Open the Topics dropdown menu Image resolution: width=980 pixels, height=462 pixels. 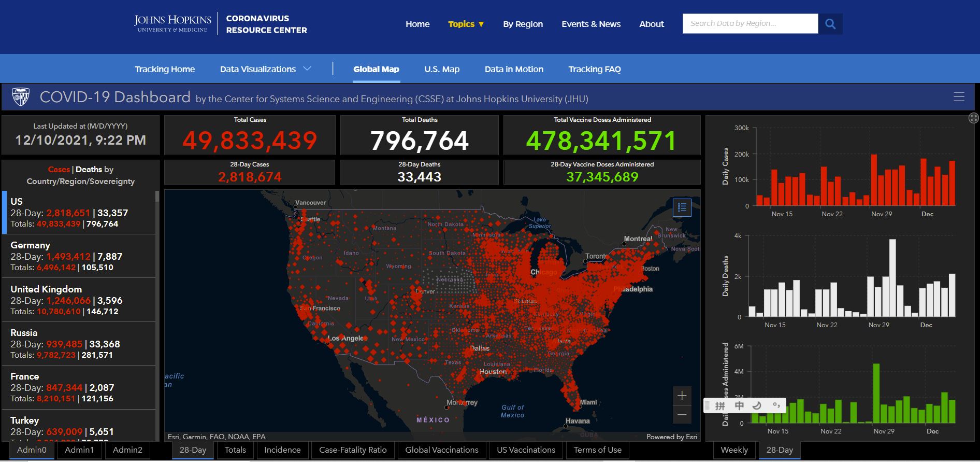pos(466,24)
